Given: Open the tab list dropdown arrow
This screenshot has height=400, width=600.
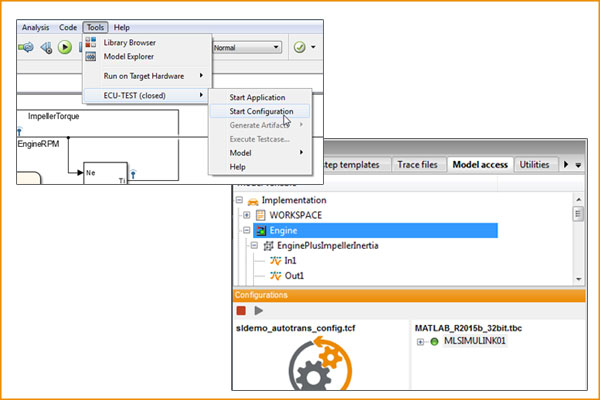Looking at the screenshot, I should point(578,165).
